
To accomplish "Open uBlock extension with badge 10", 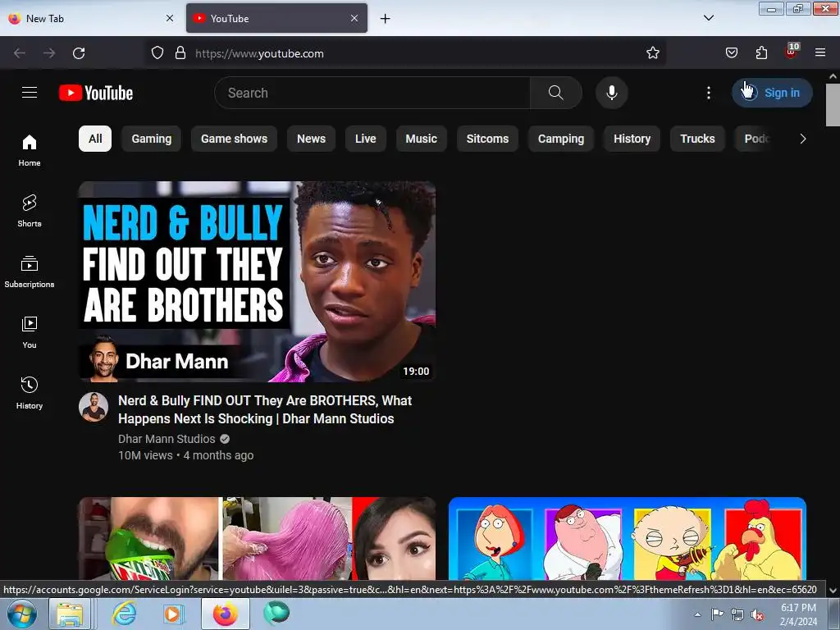I will 792,52.
